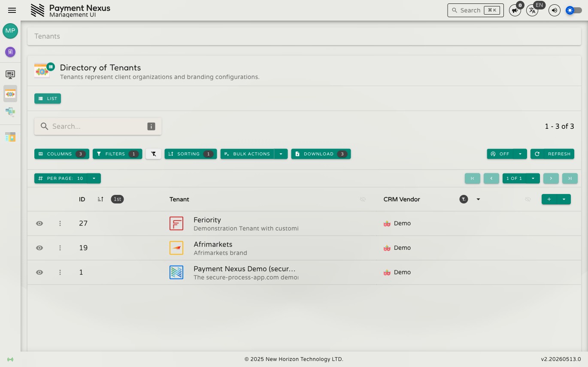
Task: Click the connection status icon in footer
Action: [x=10, y=359]
